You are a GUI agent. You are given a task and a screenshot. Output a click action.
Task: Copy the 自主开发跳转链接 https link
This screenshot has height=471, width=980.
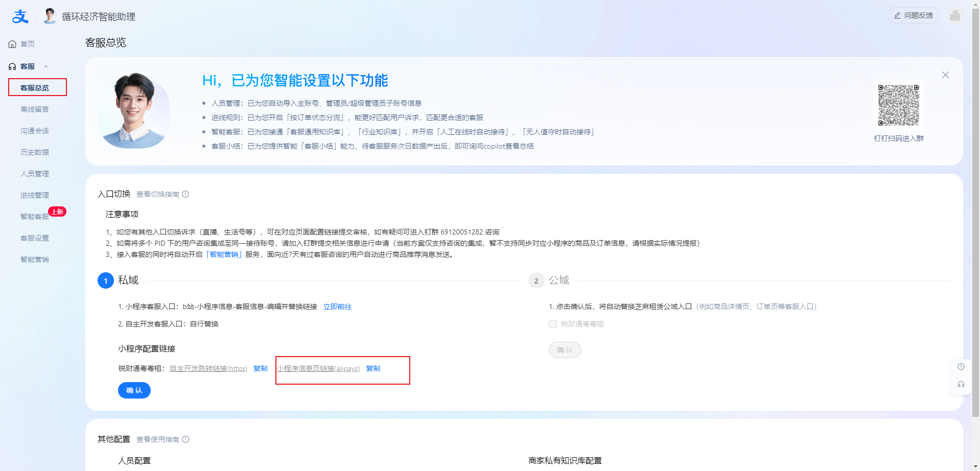[261, 368]
